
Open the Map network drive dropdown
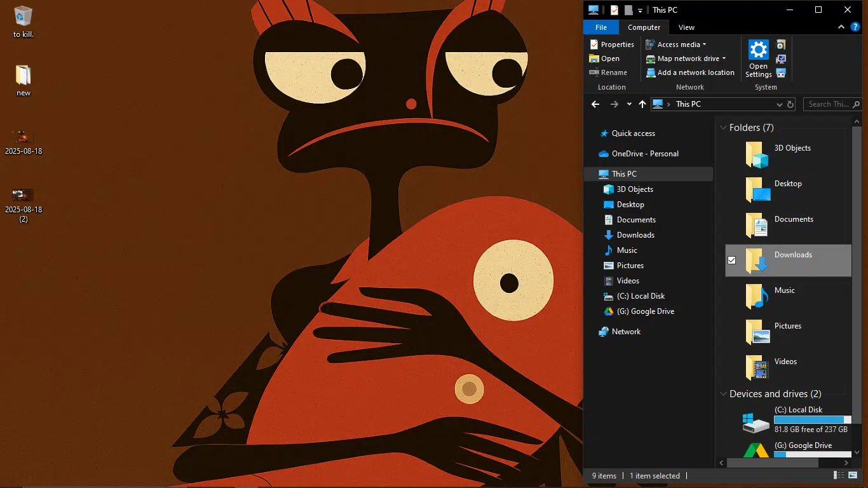tap(686, 58)
